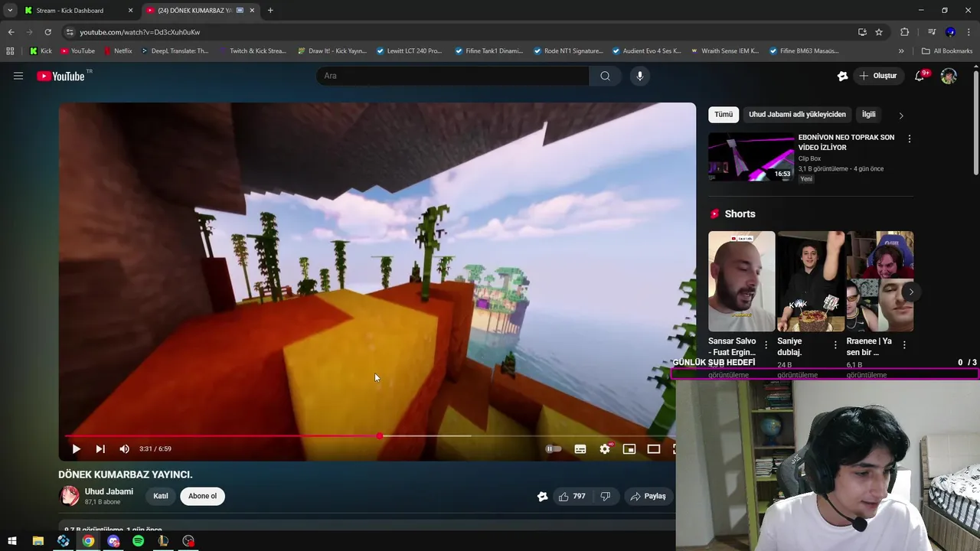
Task: Open Windows Start menu
Action: click(12, 541)
